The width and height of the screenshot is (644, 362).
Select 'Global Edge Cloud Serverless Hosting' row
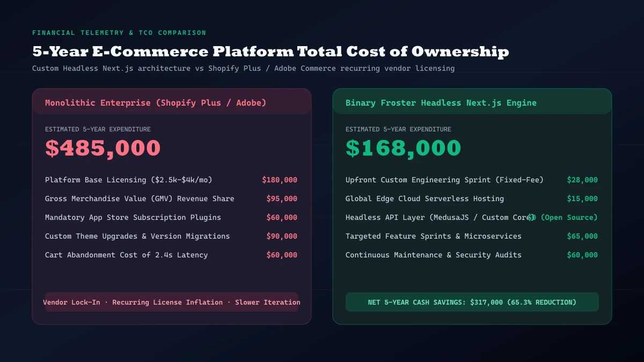click(x=472, y=199)
